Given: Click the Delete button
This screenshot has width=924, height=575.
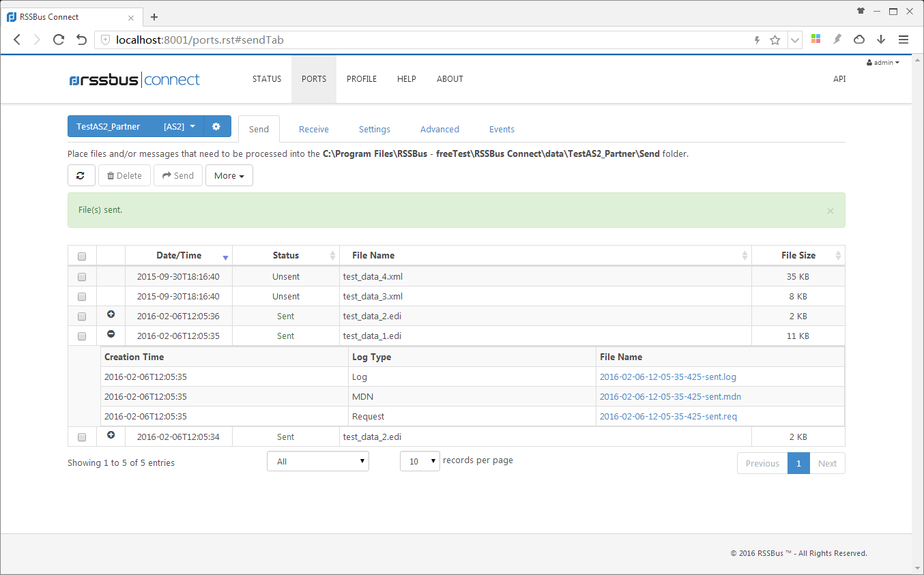Looking at the screenshot, I should [124, 175].
